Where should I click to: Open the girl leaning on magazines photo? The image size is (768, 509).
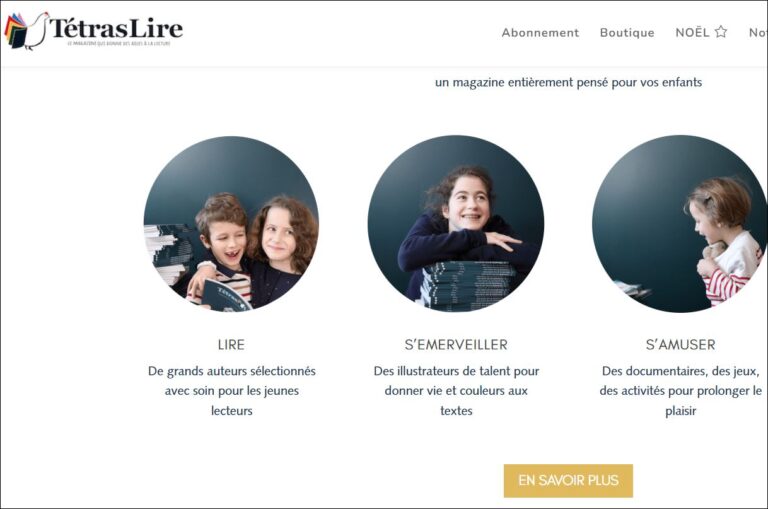[456, 224]
